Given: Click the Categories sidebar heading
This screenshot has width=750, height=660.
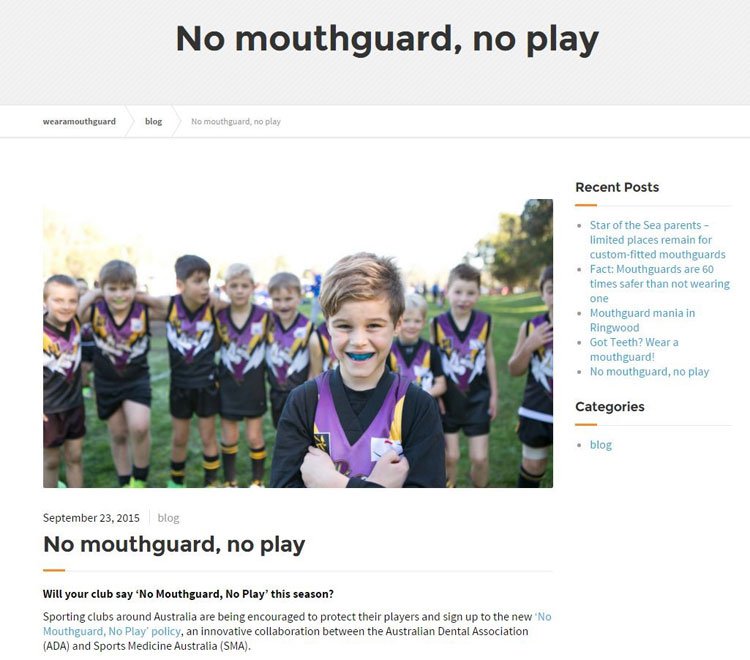Looking at the screenshot, I should click(610, 407).
